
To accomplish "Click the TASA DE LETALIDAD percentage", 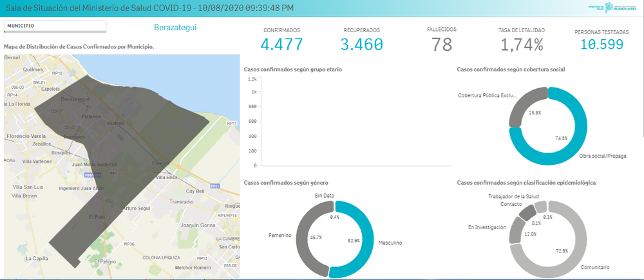I will tap(522, 44).
